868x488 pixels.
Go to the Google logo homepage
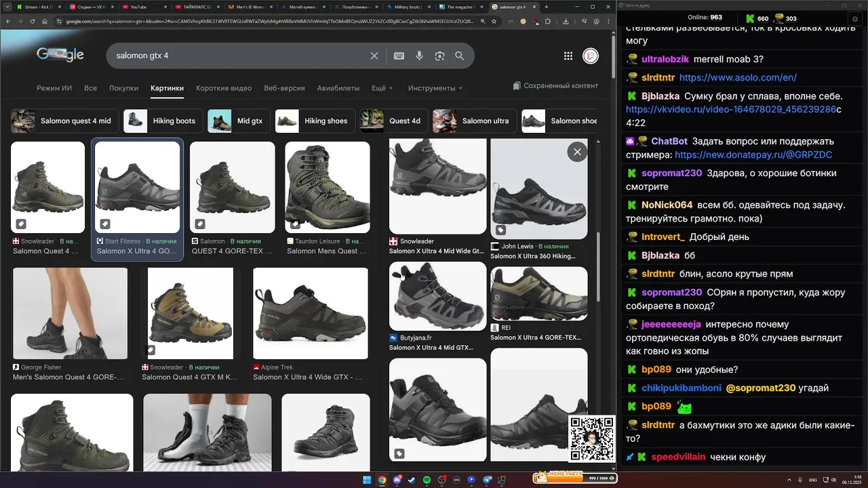point(60,54)
